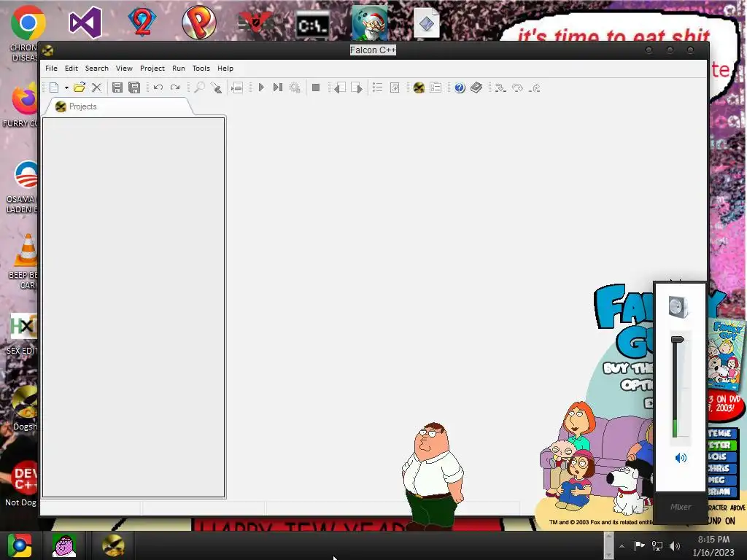Save the current file
The image size is (747, 560).
click(x=117, y=87)
